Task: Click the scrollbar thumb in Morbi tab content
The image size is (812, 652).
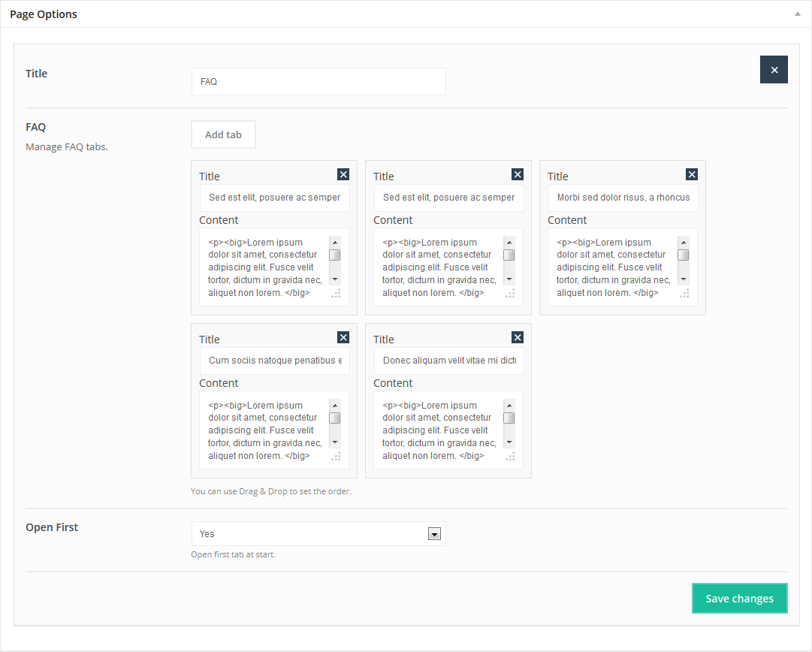Action: (684, 255)
